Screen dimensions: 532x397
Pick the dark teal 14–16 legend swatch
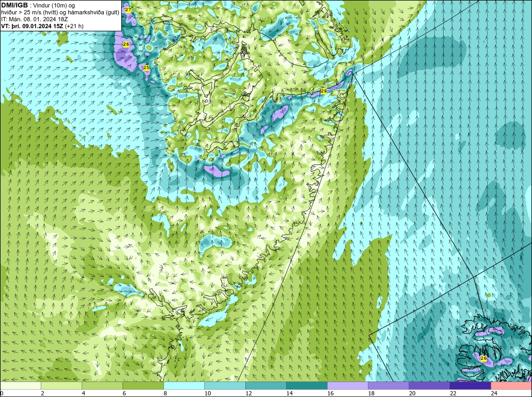click(x=307, y=385)
